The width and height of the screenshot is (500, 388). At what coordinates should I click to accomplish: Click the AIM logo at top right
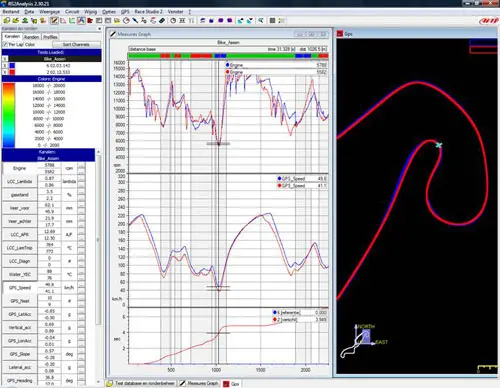tap(488, 21)
